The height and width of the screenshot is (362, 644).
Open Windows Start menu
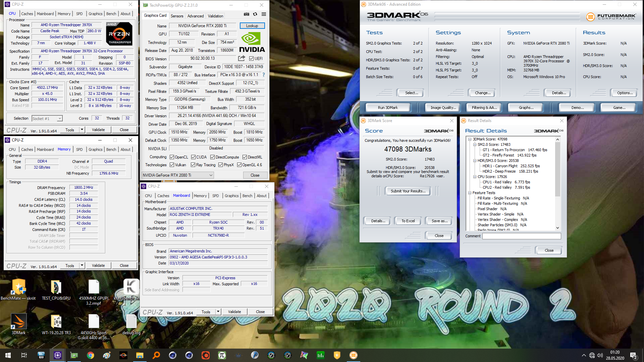8,355
